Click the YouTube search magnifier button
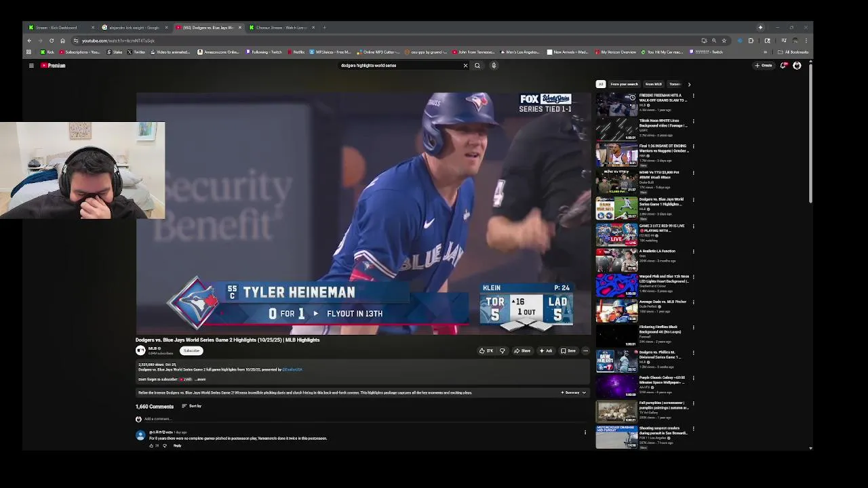The image size is (868, 488). (477, 66)
